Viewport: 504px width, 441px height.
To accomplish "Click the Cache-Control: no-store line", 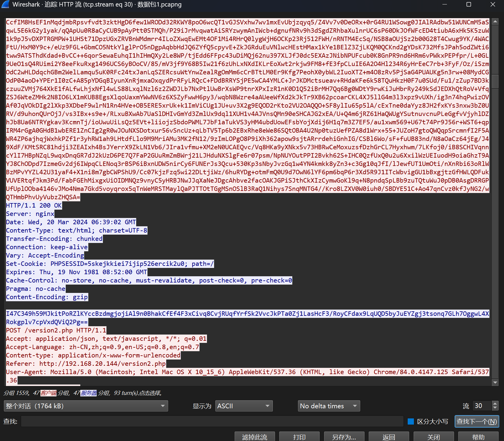I will [x=149, y=280].
